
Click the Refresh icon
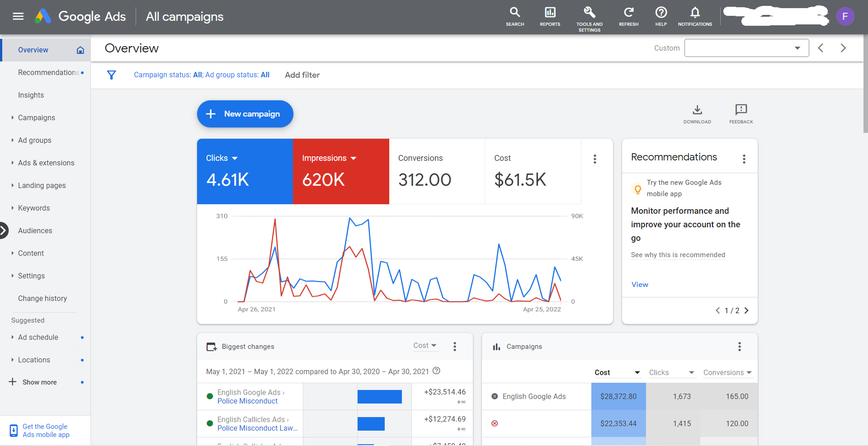[x=628, y=13]
